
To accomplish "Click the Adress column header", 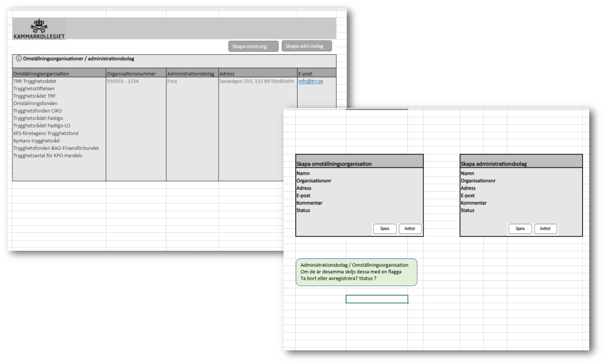I will coord(227,74).
